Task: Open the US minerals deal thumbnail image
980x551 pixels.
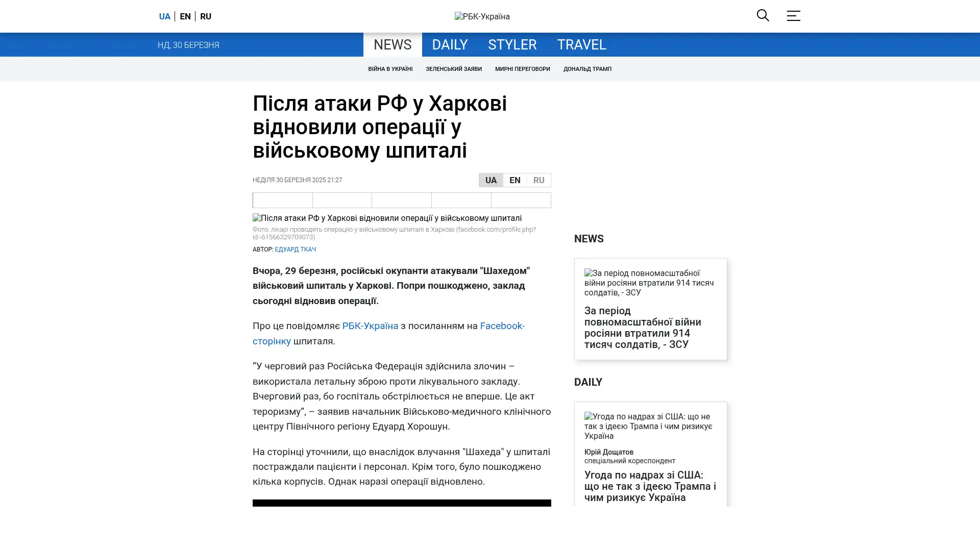Action: (650, 426)
